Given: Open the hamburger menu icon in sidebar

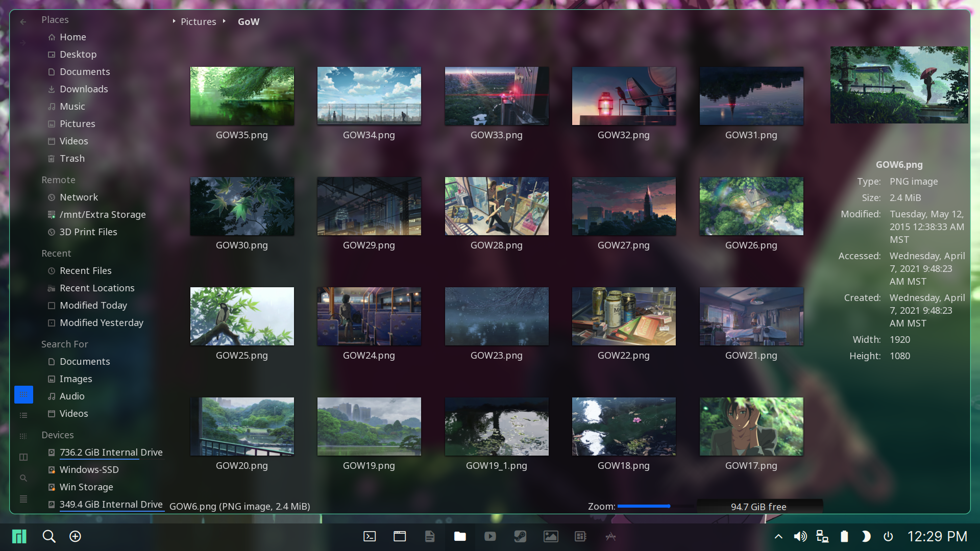Looking at the screenshot, I should tap(23, 499).
